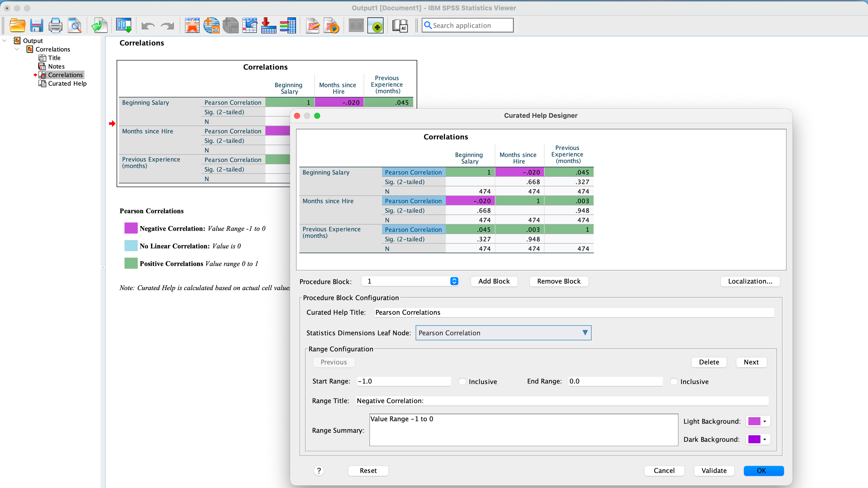Delete the current range configuration
868x488 pixels.
(x=709, y=362)
